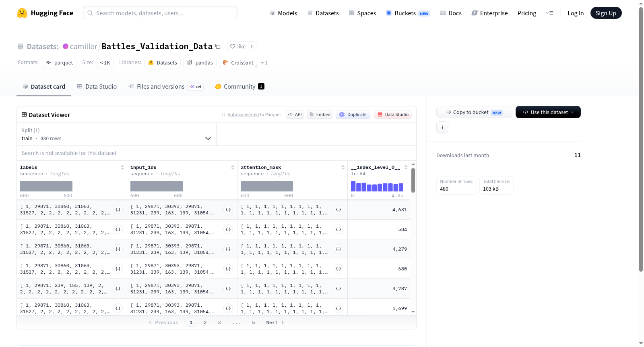The width and height of the screenshot is (644, 347).
Task: Click the Sign Up button
Action: [606, 13]
